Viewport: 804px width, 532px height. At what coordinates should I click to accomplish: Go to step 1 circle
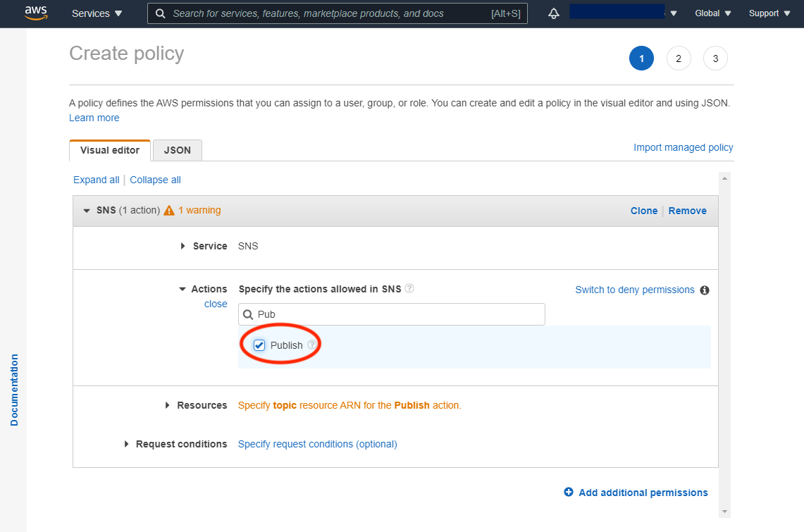[641, 58]
